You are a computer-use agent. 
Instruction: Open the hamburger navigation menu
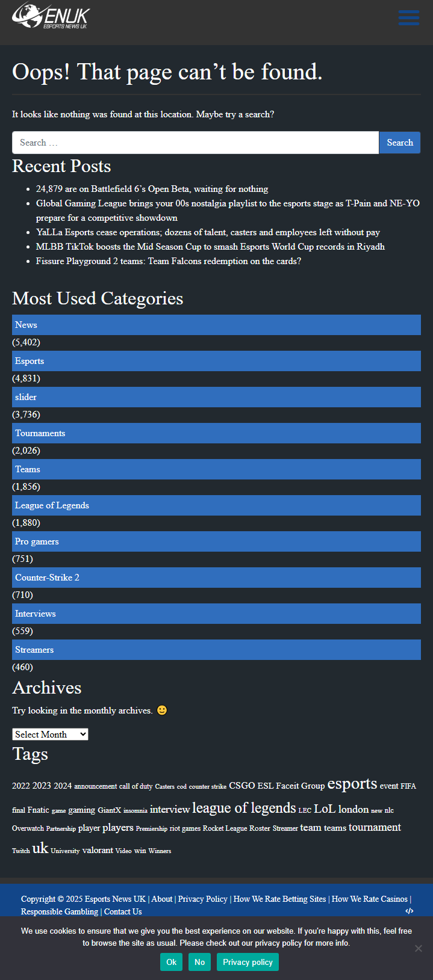(408, 17)
